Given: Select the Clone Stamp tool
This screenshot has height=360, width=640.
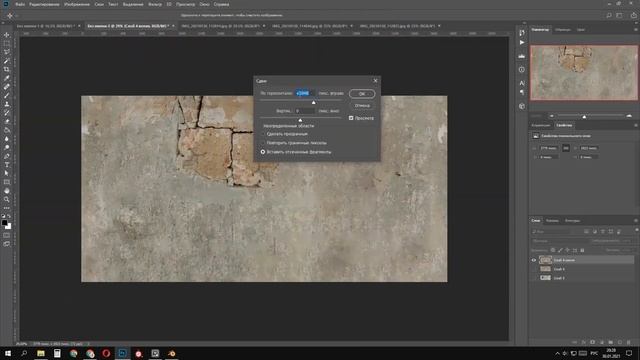Looking at the screenshot, I should pyautogui.click(x=7, y=104).
